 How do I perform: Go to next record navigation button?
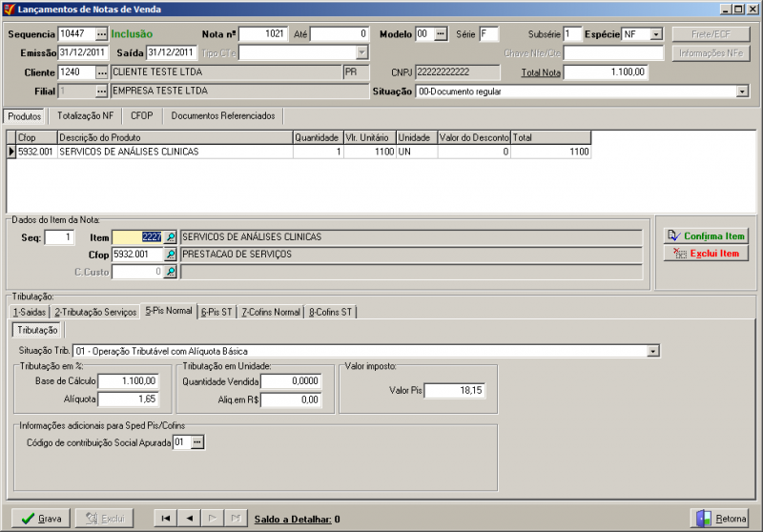(x=212, y=519)
